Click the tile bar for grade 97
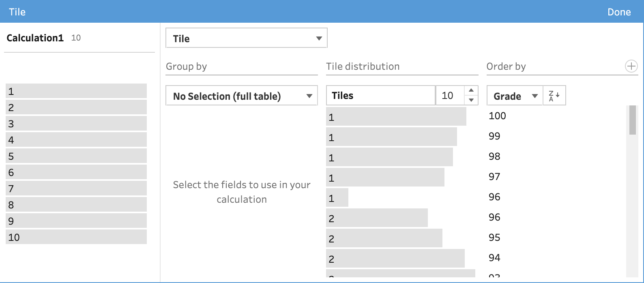This screenshot has height=283, width=644. 385,177
